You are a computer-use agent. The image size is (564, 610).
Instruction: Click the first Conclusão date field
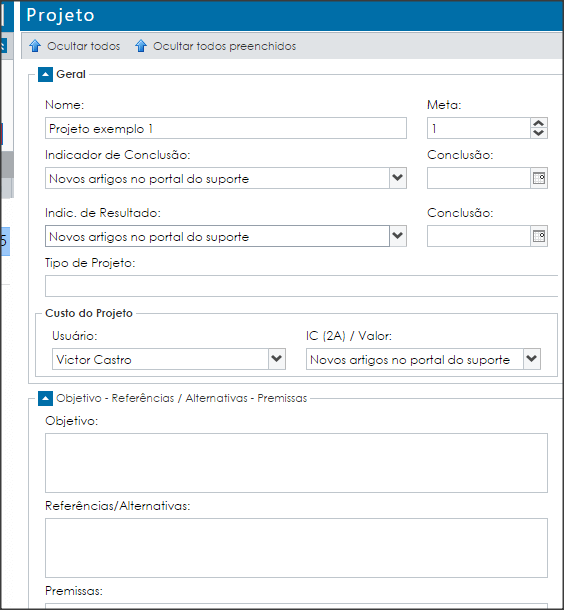coord(479,178)
